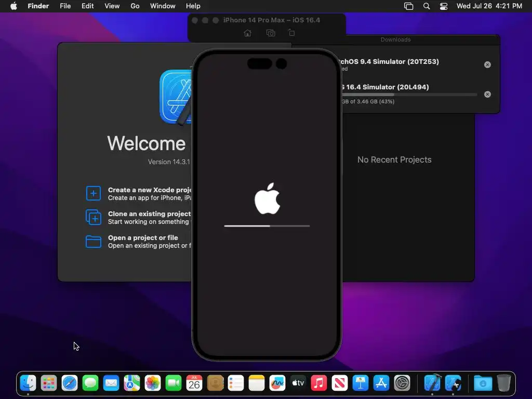Click the Clone an existing project plus icon
The width and height of the screenshot is (532, 399).
click(94, 218)
